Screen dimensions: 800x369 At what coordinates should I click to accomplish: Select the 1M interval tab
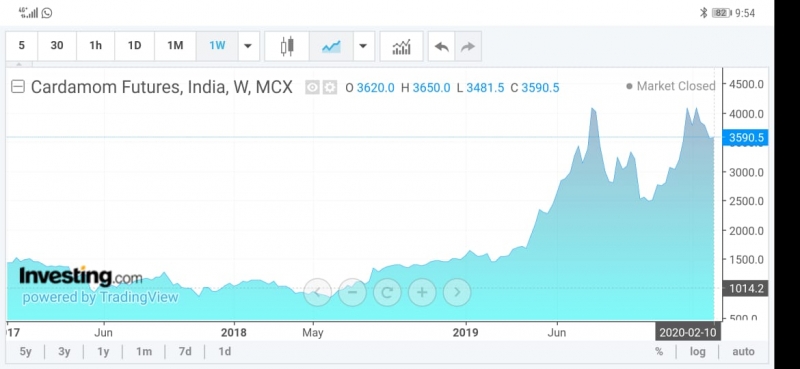(175, 46)
